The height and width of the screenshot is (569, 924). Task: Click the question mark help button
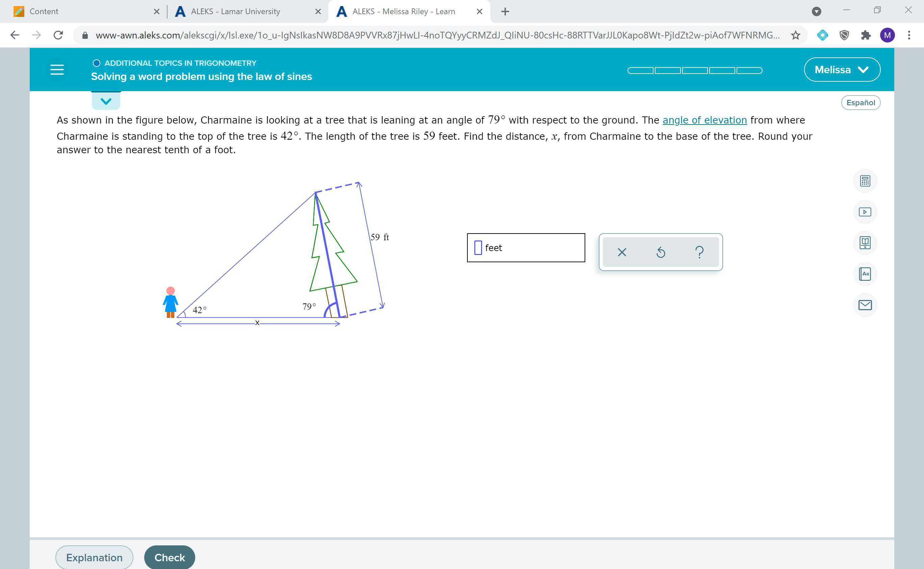click(699, 252)
